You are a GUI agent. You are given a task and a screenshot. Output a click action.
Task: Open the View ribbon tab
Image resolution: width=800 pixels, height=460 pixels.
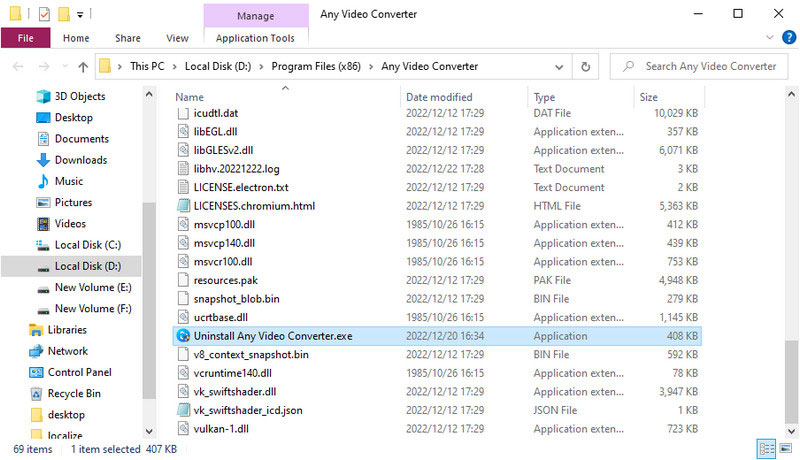[177, 38]
